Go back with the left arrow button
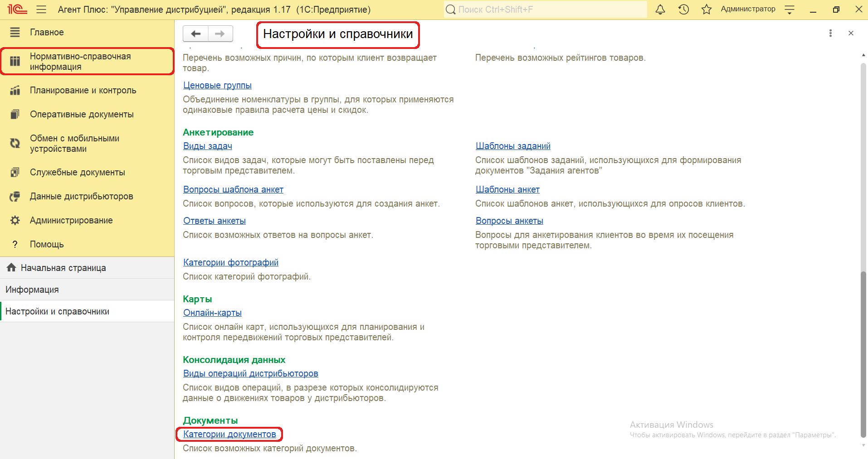The width and height of the screenshot is (868, 459). [196, 34]
